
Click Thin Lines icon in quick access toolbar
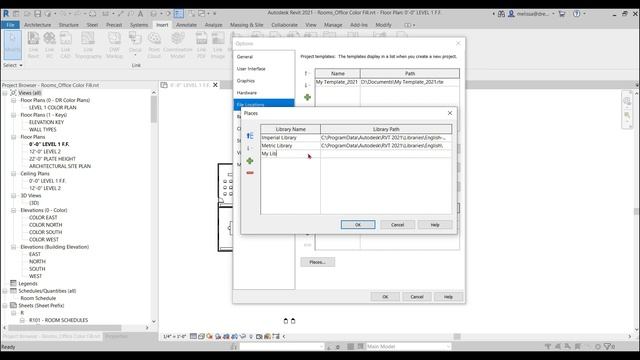pos(178,13)
